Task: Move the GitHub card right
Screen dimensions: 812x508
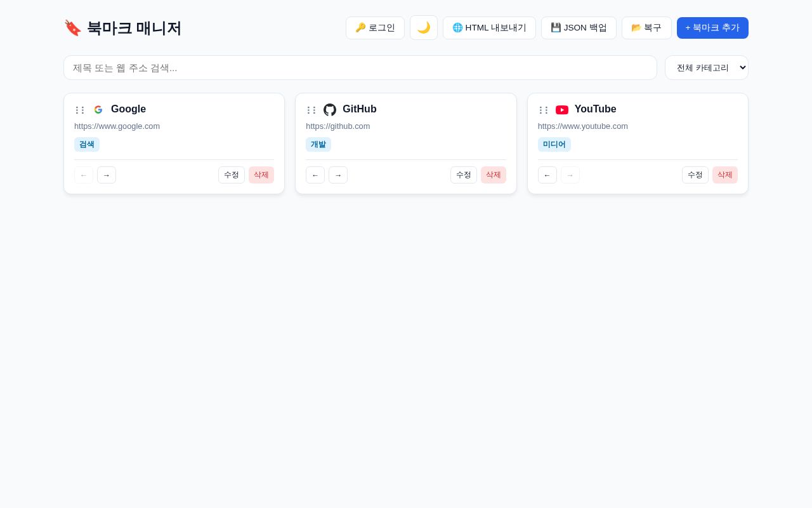Action: coord(338,175)
